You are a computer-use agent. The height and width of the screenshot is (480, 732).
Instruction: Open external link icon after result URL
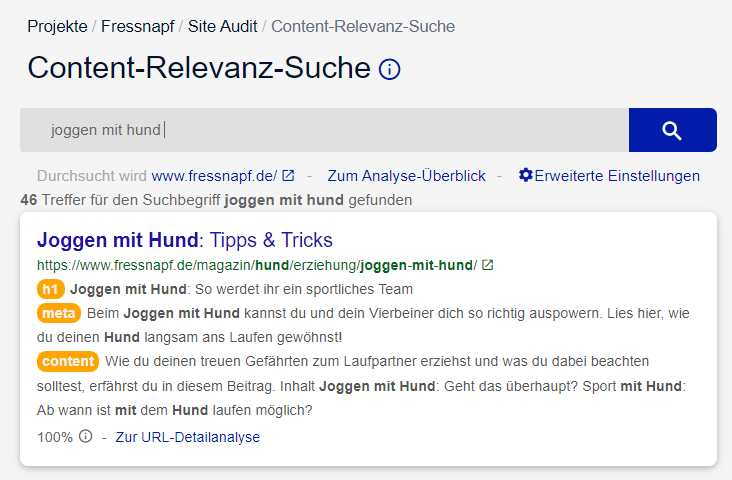[487, 265]
